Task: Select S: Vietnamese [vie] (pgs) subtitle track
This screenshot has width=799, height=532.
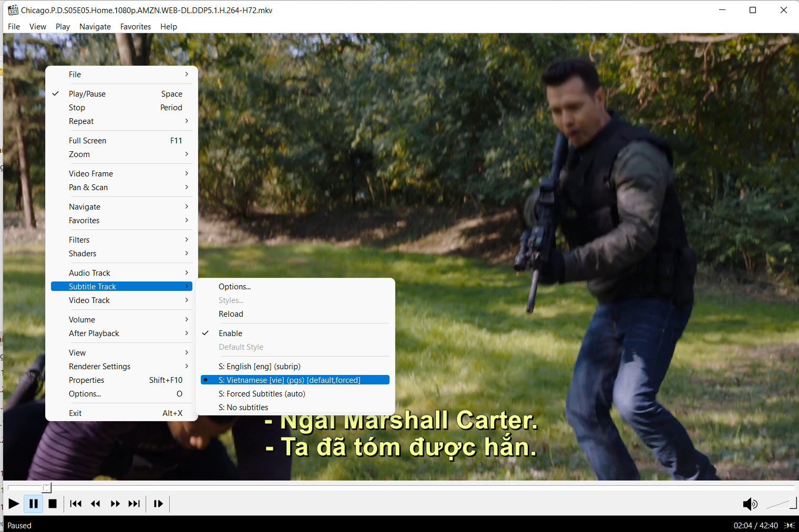Action: (295, 380)
